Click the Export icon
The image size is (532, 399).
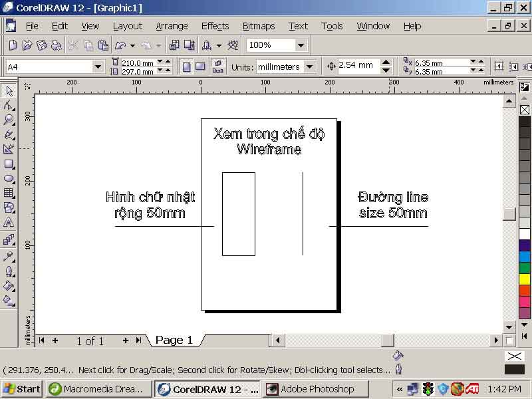[x=190, y=45]
